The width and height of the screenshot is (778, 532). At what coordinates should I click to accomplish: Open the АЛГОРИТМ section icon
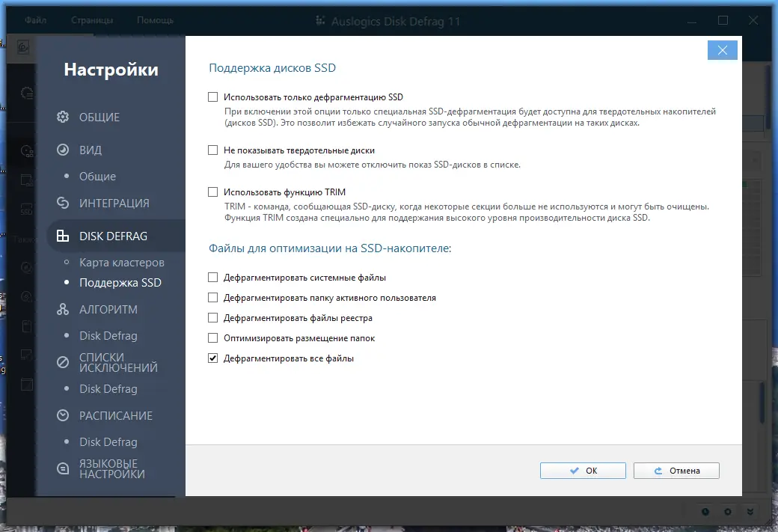(x=63, y=309)
